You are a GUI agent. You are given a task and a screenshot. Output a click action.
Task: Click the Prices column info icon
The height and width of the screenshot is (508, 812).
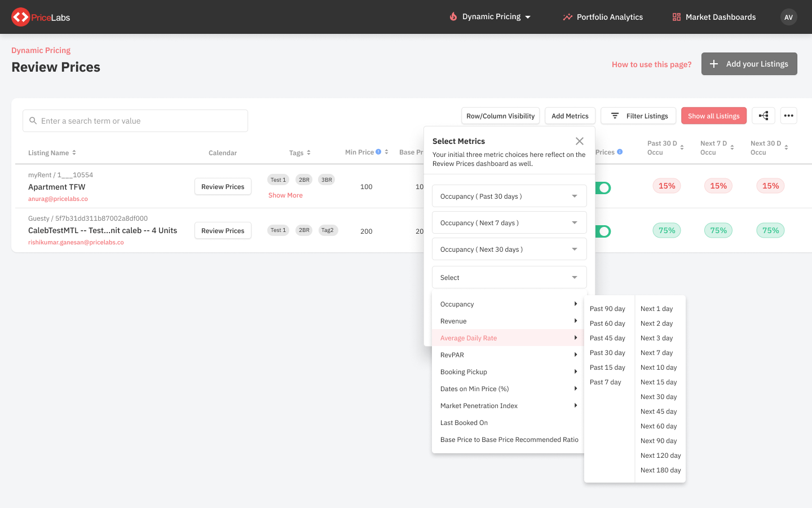(x=620, y=152)
